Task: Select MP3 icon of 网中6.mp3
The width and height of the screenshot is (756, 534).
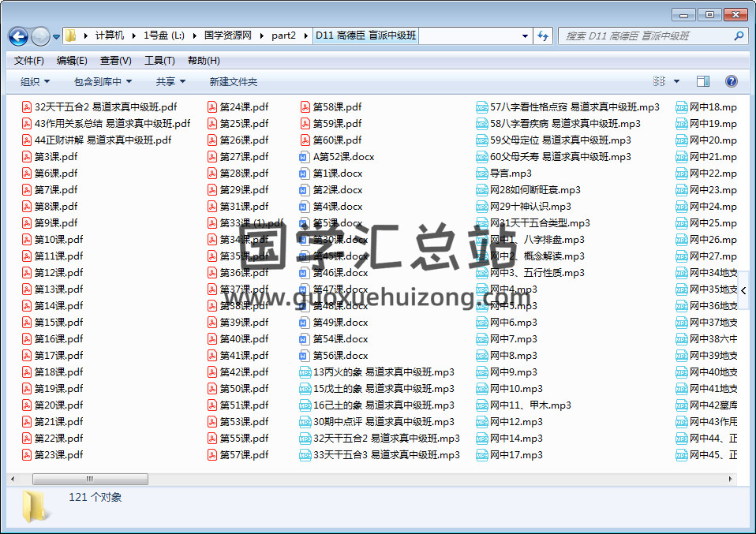Action: (x=481, y=323)
